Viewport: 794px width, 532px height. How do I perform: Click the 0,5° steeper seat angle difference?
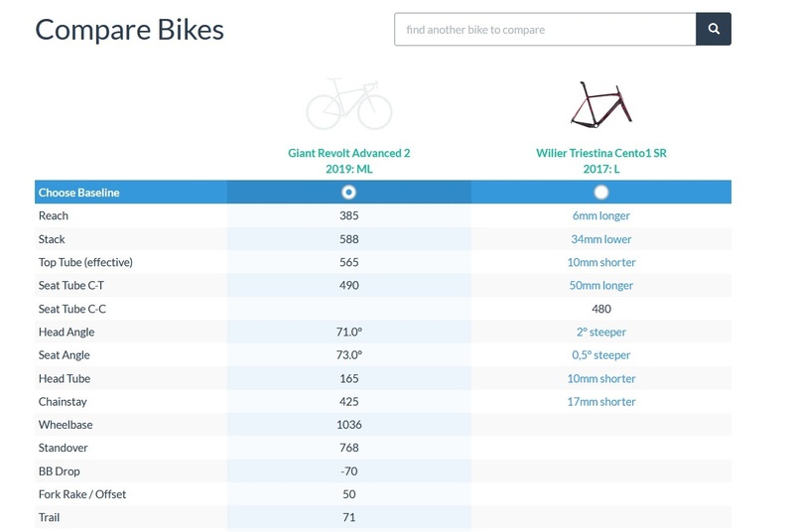click(601, 355)
